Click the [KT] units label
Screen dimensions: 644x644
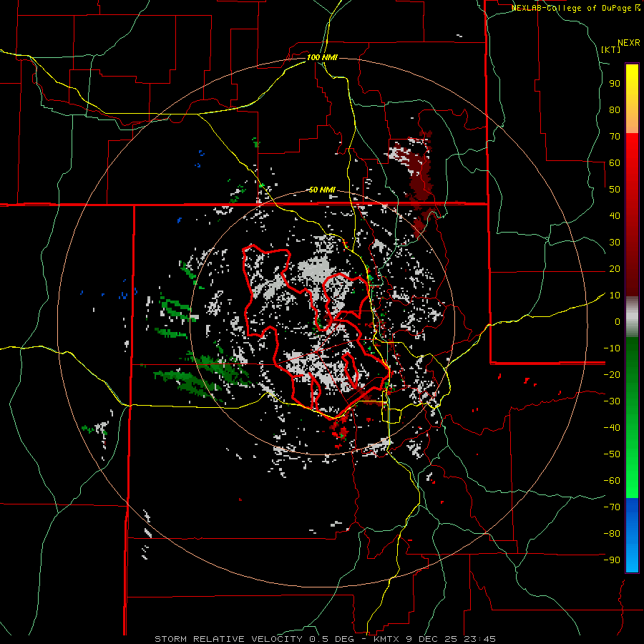click(611, 49)
